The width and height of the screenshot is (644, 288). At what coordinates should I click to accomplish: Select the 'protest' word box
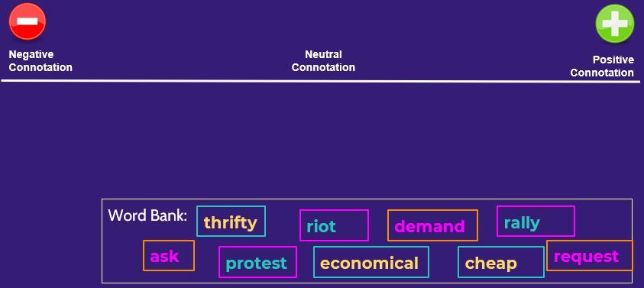pyautogui.click(x=257, y=262)
